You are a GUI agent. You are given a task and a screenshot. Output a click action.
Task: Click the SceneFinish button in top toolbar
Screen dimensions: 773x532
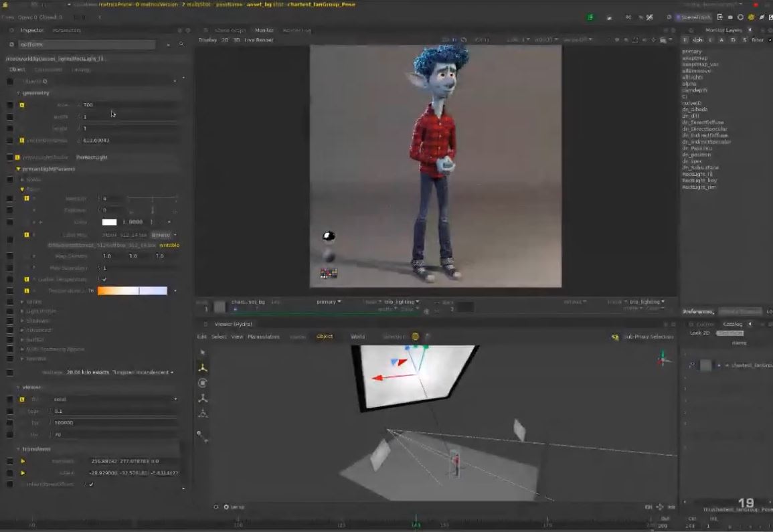(693, 17)
